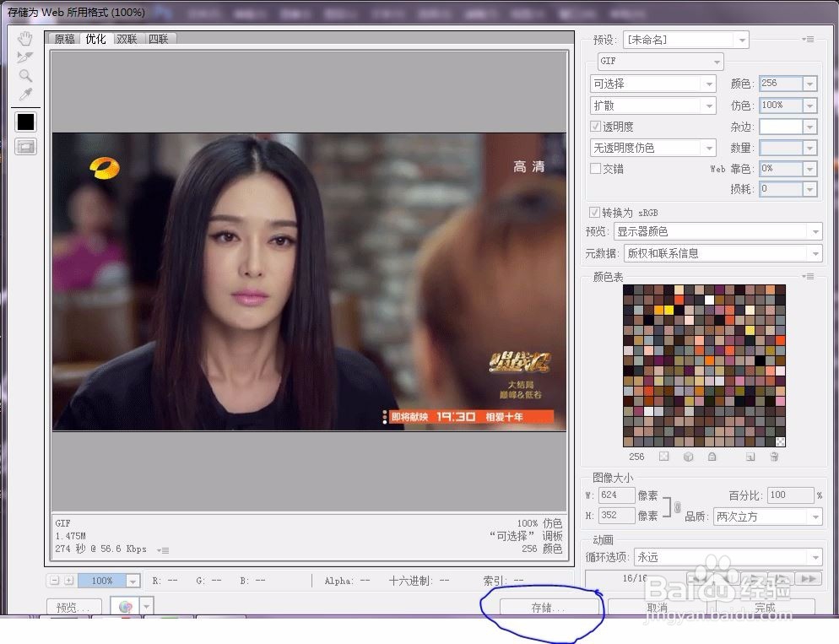Toggle the 交错 interlaced checkbox
839x644 pixels.
tap(595, 169)
